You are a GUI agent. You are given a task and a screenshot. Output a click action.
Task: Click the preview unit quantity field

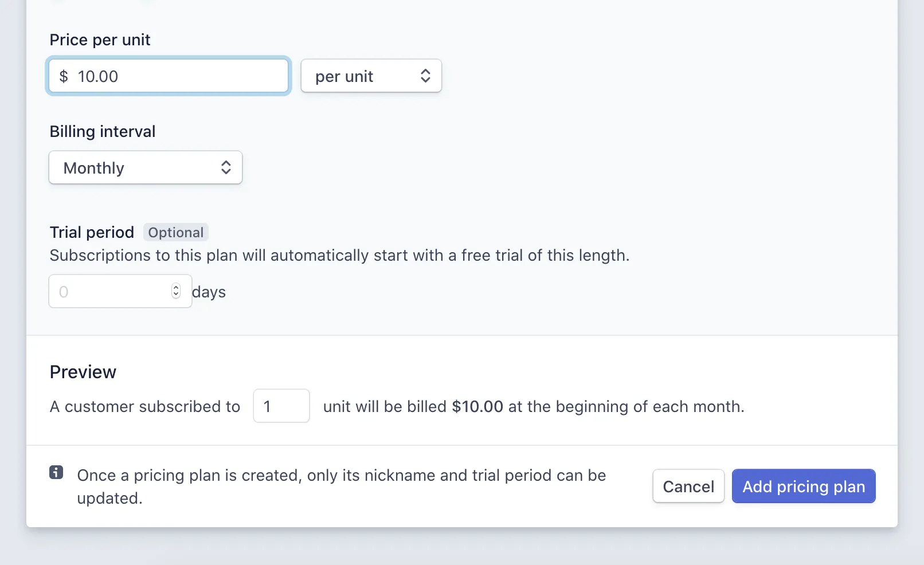point(281,406)
